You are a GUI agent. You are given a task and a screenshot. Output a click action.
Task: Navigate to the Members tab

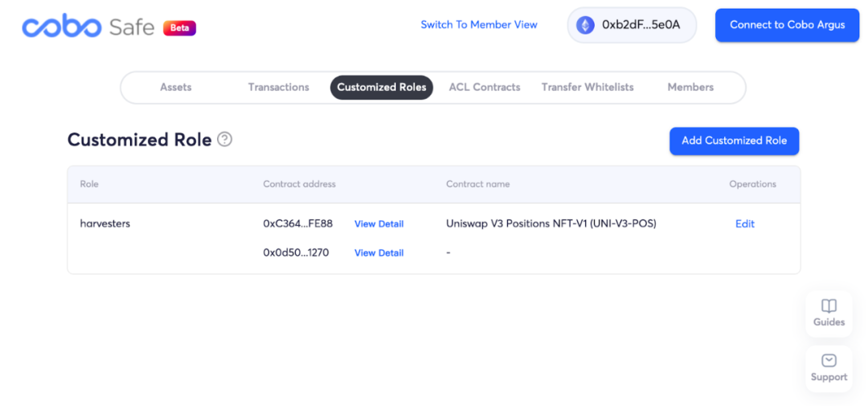click(x=690, y=88)
